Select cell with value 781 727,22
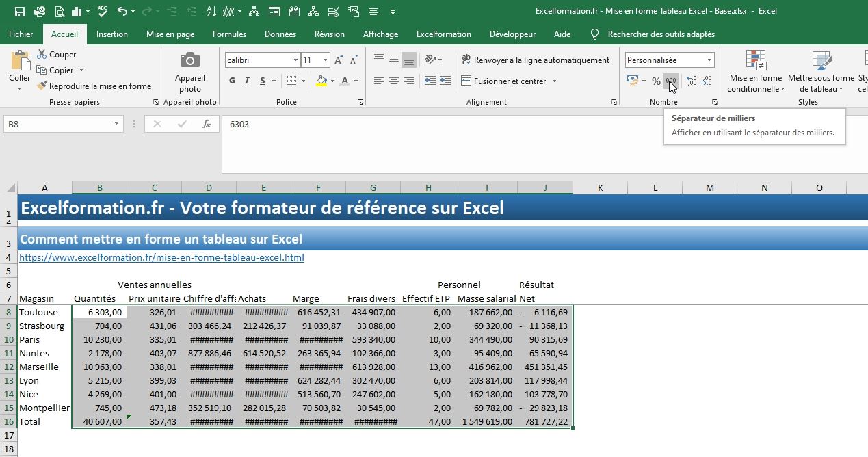Screen dimensions: 868x457 [x=545, y=421]
